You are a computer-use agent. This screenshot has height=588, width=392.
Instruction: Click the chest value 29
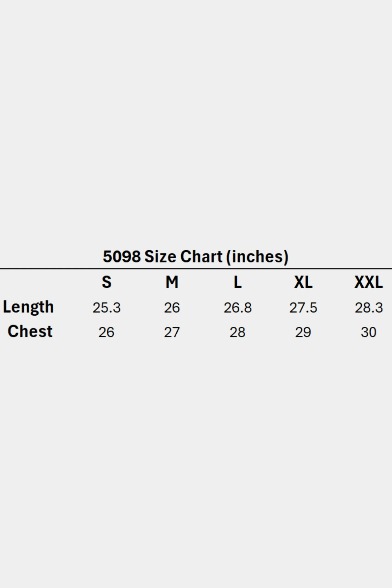click(303, 332)
